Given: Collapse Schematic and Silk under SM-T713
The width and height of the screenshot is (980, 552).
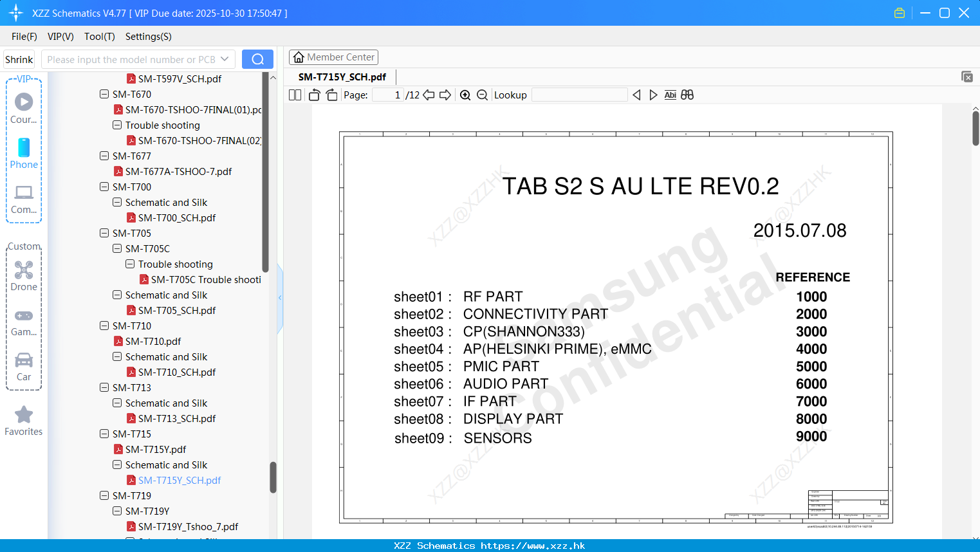Looking at the screenshot, I should click(x=117, y=403).
